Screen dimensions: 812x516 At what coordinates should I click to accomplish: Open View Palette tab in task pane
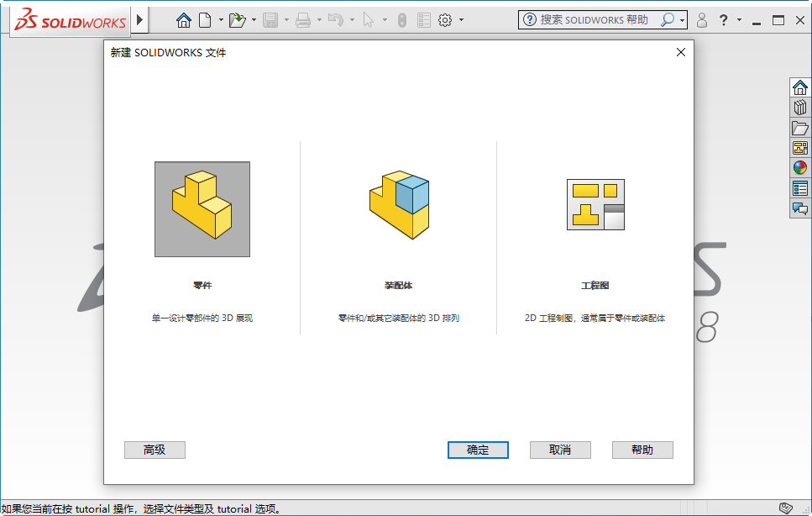(800, 148)
